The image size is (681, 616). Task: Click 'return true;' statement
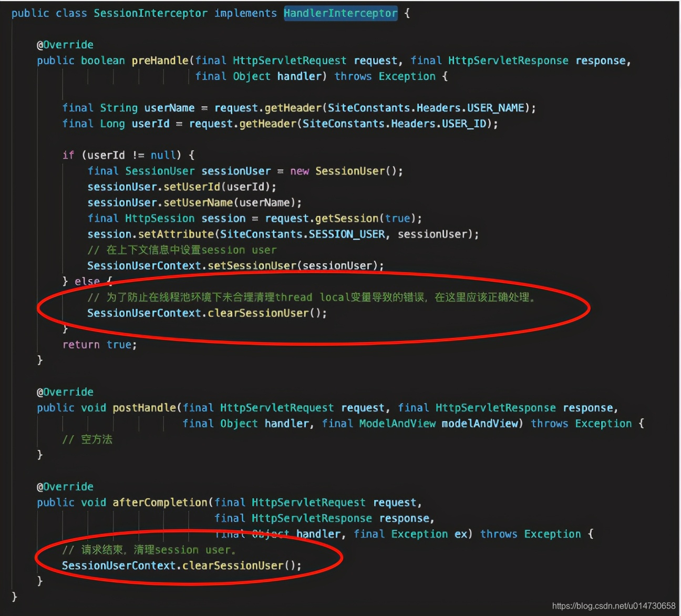point(100,344)
